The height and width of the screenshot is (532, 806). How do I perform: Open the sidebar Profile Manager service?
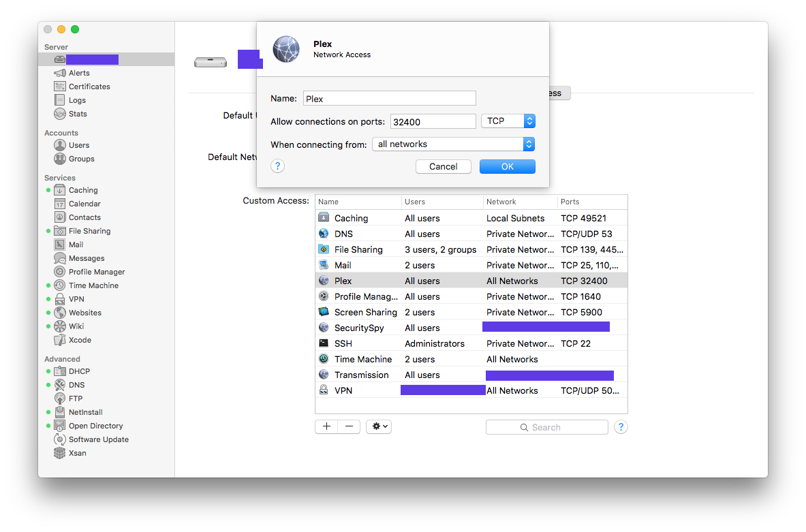point(97,272)
